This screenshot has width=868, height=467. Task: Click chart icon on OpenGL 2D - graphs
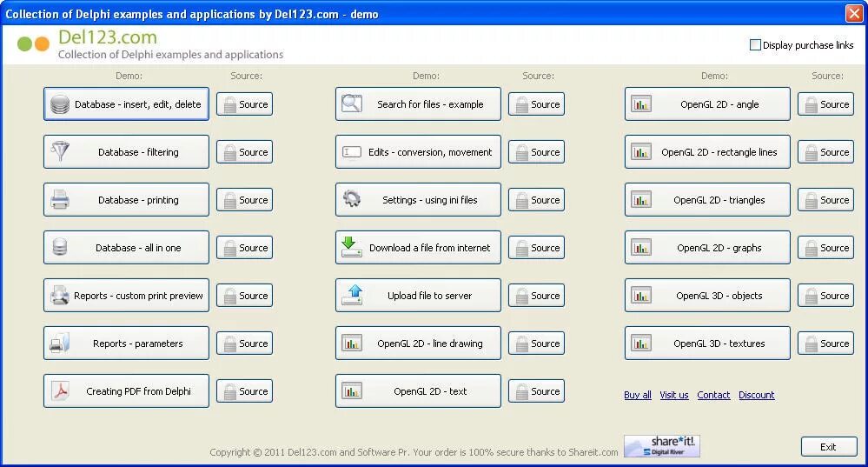[641, 247]
